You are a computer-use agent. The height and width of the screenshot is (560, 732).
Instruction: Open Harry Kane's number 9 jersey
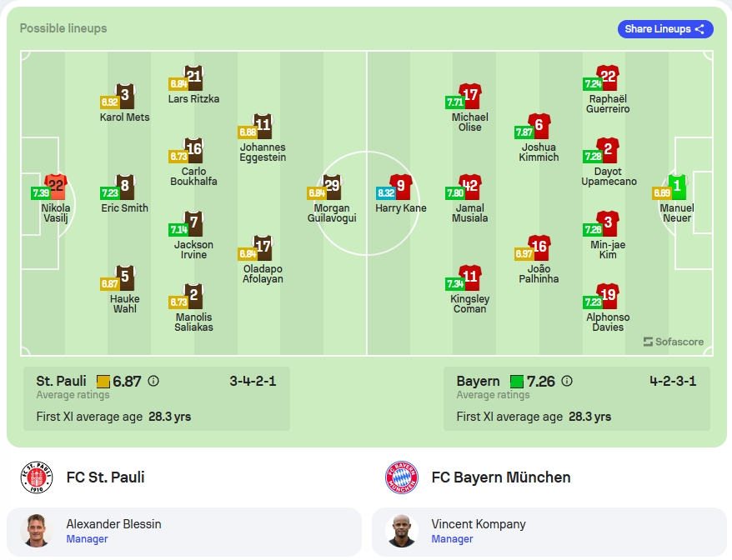point(401,187)
